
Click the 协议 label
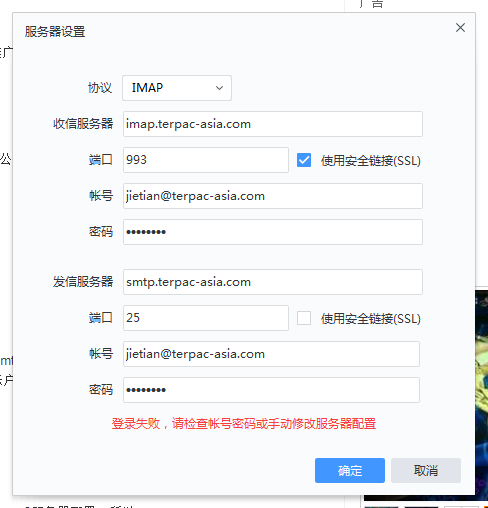[100, 88]
